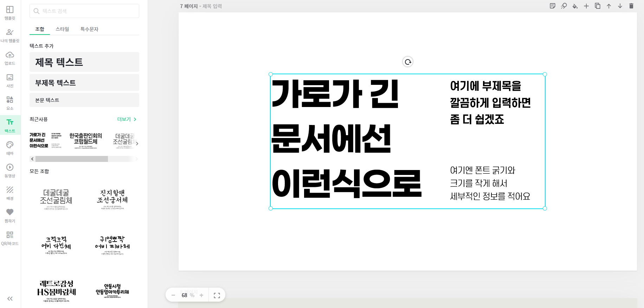Click the 모든 조합 section label
The width and height of the screenshot is (644, 308).
click(x=39, y=171)
